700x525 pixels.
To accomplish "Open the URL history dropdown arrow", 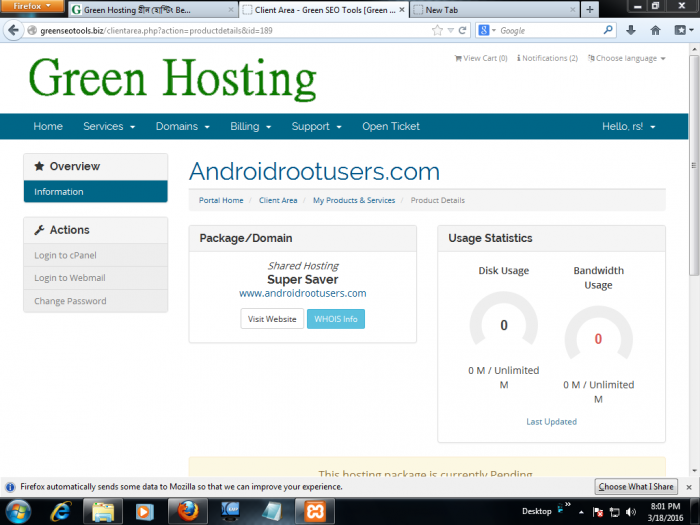I will point(451,30).
